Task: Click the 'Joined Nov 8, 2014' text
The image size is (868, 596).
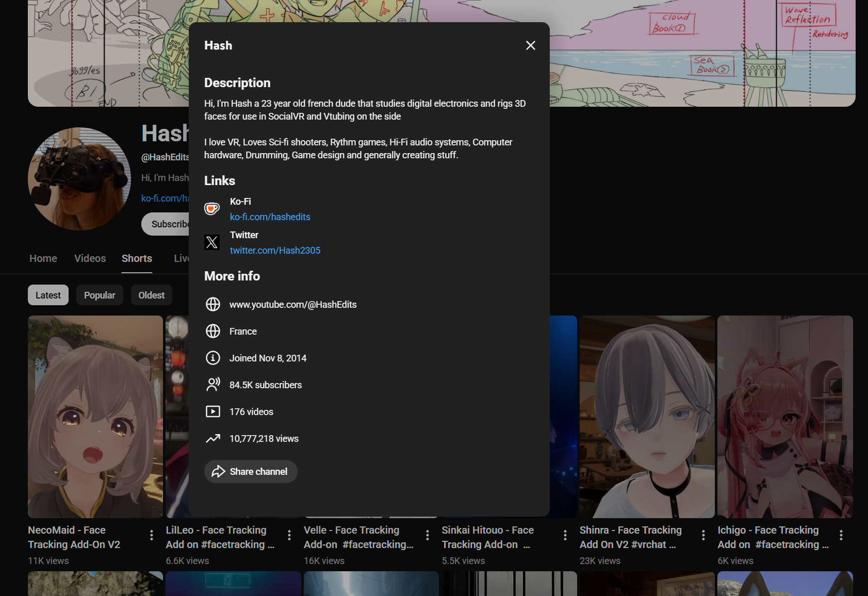Action: [x=268, y=358]
